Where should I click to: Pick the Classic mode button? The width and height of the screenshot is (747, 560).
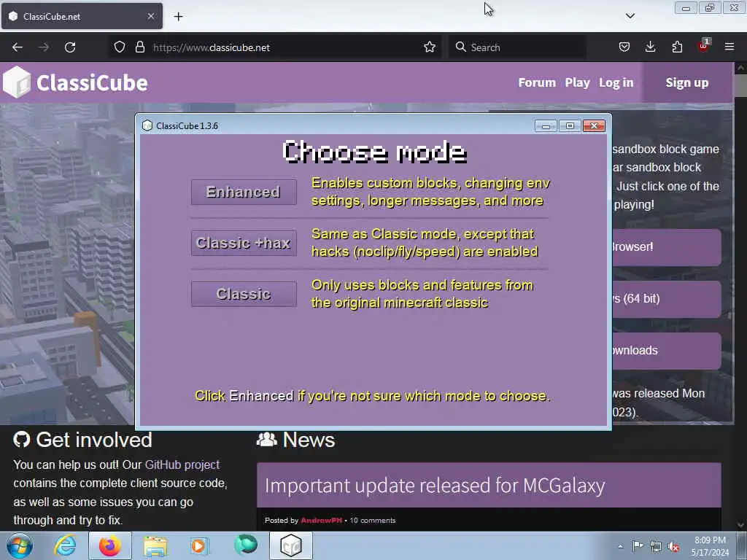[x=244, y=294]
